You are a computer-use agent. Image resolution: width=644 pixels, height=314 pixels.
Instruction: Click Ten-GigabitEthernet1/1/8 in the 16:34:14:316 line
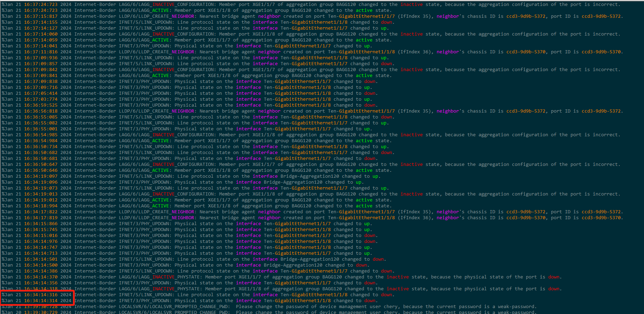point(314,295)
